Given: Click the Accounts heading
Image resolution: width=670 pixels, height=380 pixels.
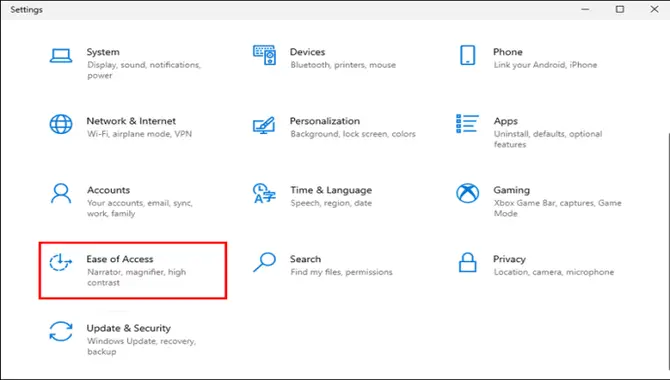Looking at the screenshot, I should pyautogui.click(x=109, y=190).
